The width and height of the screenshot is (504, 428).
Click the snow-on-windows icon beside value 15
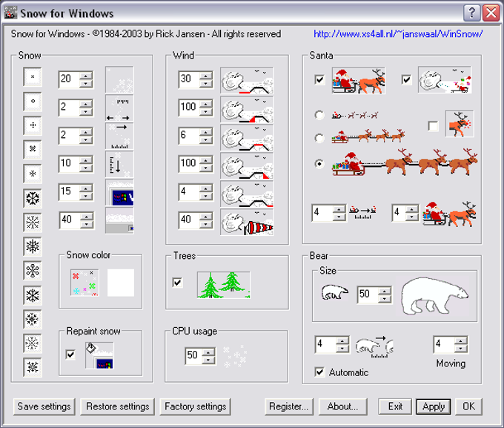tap(119, 192)
